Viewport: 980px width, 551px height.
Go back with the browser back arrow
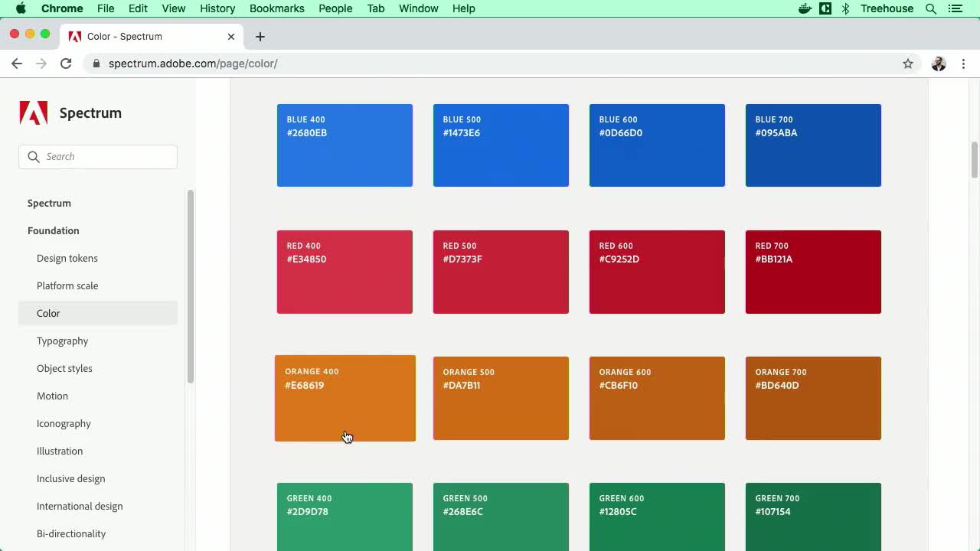17,64
